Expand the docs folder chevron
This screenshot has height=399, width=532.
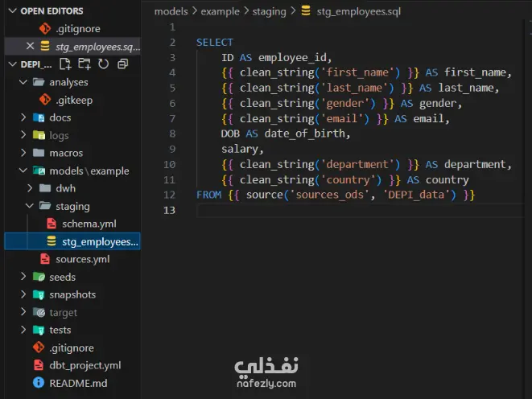pos(23,117)
